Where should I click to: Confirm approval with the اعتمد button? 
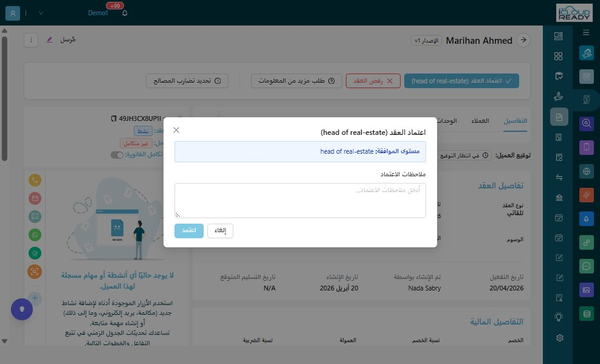pyautogui.click(x=188, y=230)
